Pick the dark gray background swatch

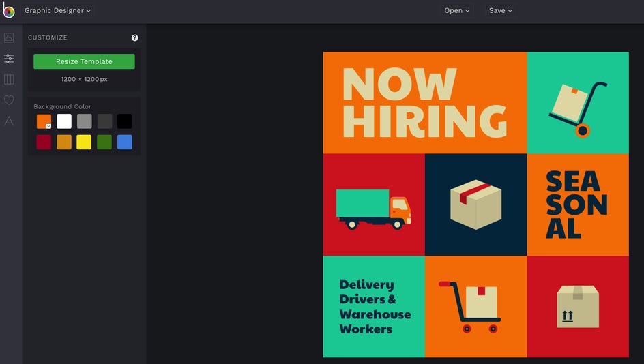(x=104, y=121)
